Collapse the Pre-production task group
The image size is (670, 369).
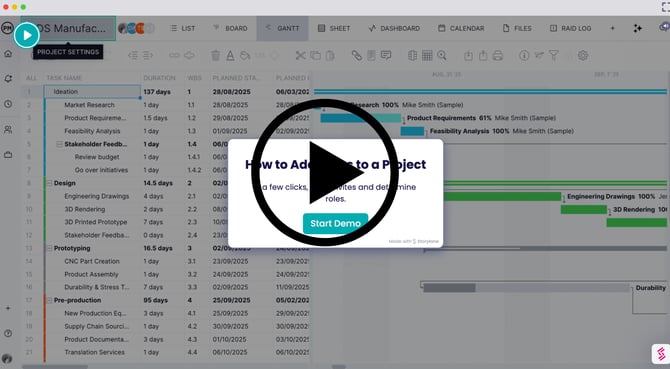pyautogui.click(x=49, y=300)
